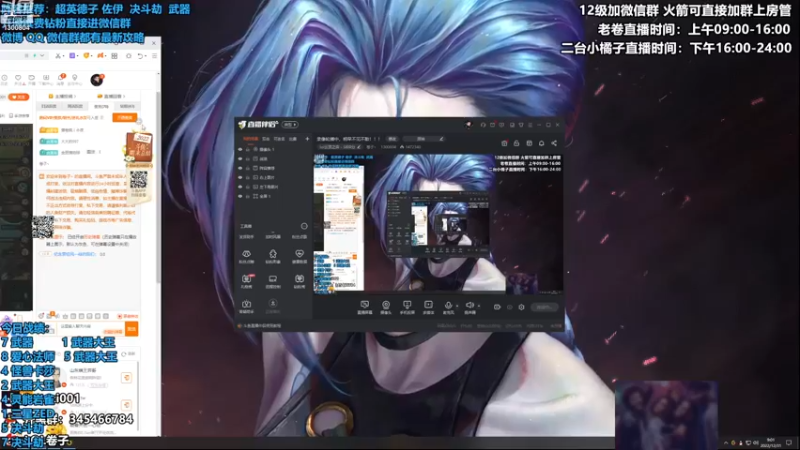Screen dimensions: 800x450
Task: Click the undo arrow icon in browser toolbar
Action: click(x=140, y=56)
